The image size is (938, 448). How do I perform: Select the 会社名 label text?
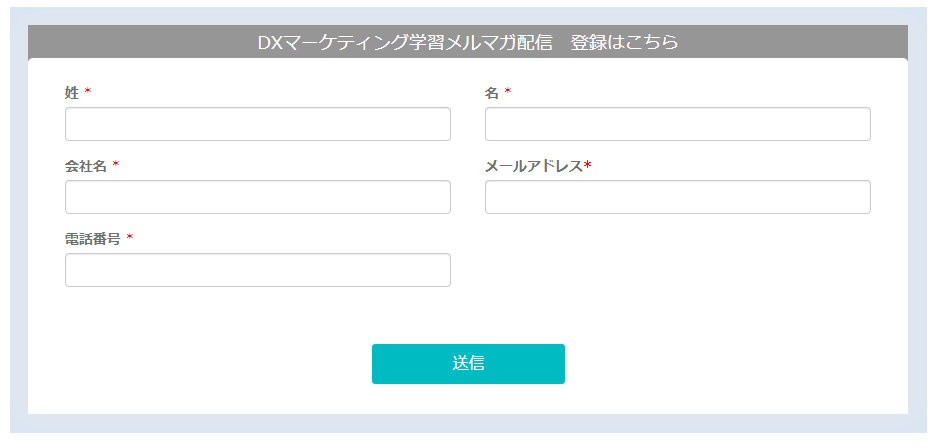click(86, 166)
